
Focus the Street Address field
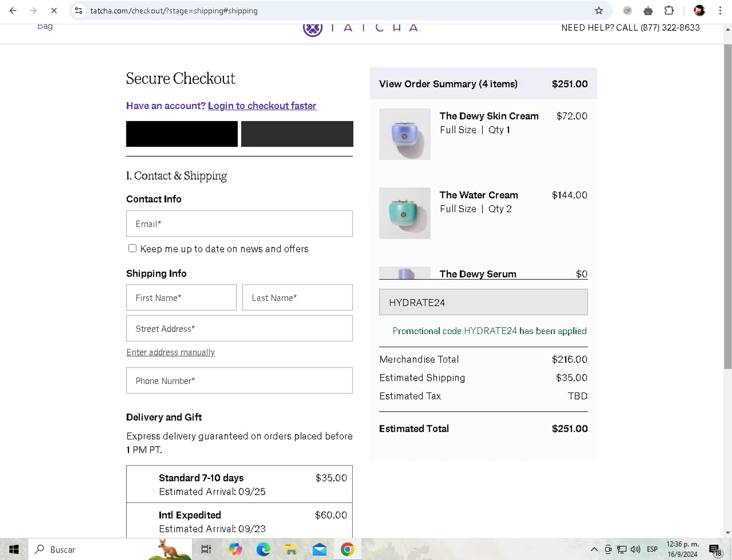(x=239, y=328)
